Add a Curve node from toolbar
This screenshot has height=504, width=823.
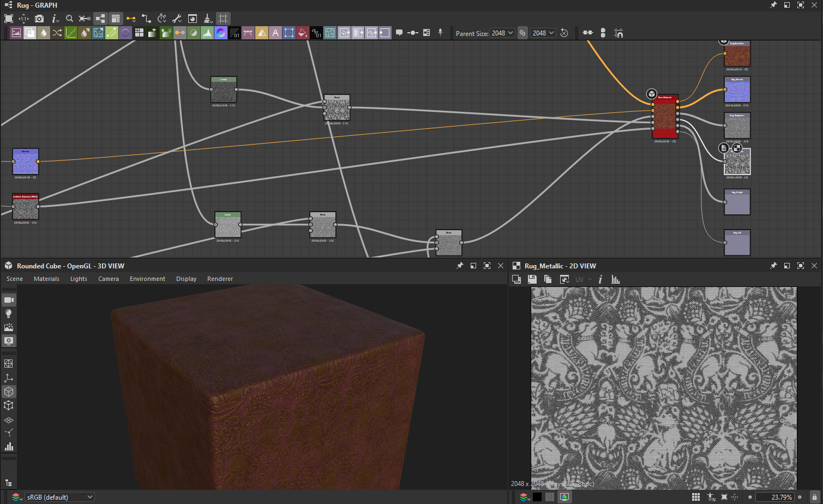coord(71,33)
